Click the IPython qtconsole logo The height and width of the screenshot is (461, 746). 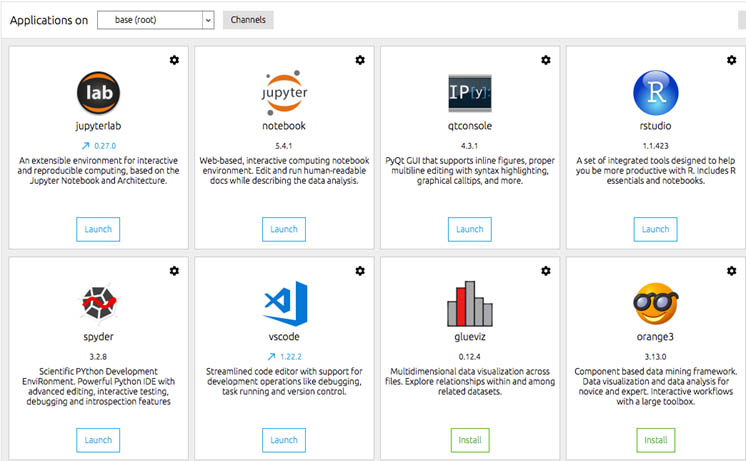pyautogui.click(x=470, y=93)
